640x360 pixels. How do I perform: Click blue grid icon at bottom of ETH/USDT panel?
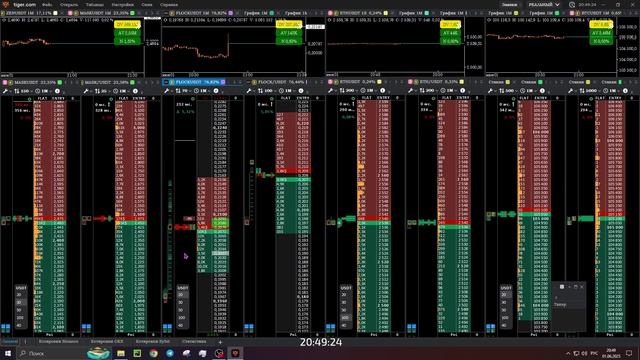coord(411,327)
